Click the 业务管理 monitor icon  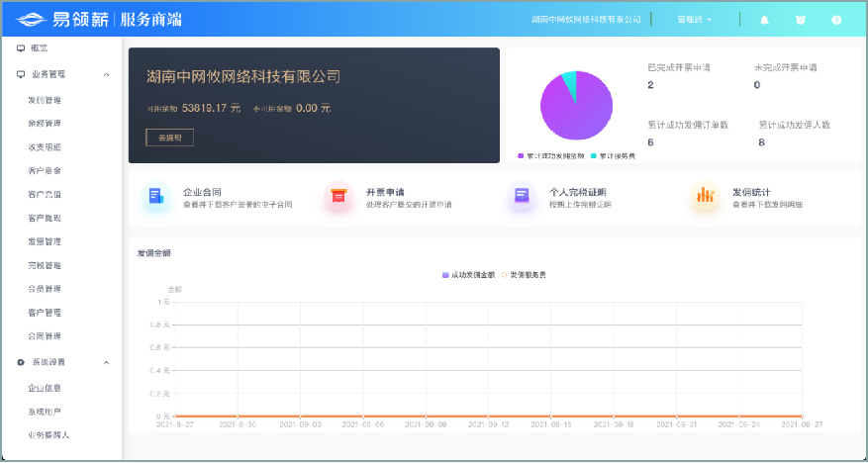21,74
